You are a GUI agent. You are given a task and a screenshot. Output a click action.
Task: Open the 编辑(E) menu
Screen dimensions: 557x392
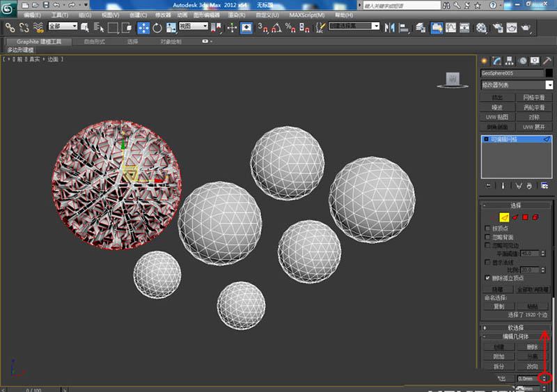coord(32,15)
